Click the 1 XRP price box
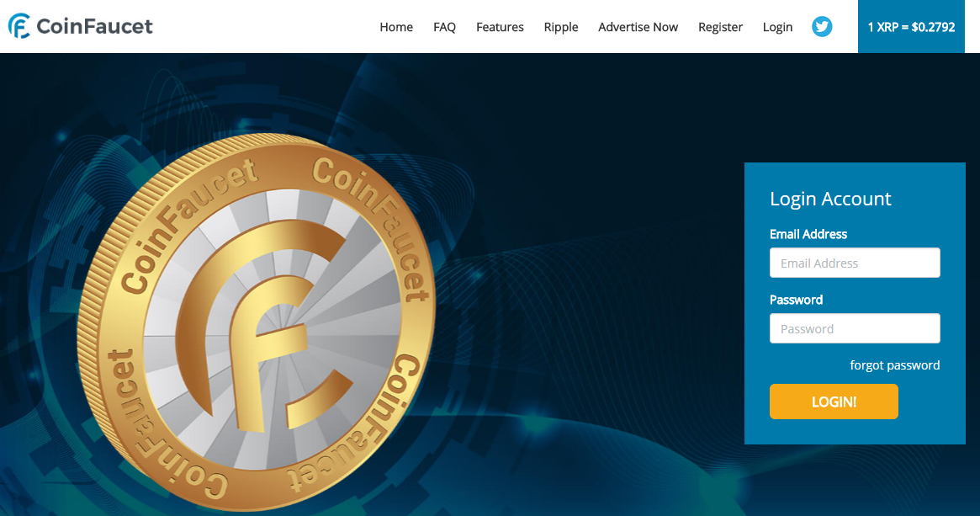This screenshot has height=516, width=980. pos(911,26)
